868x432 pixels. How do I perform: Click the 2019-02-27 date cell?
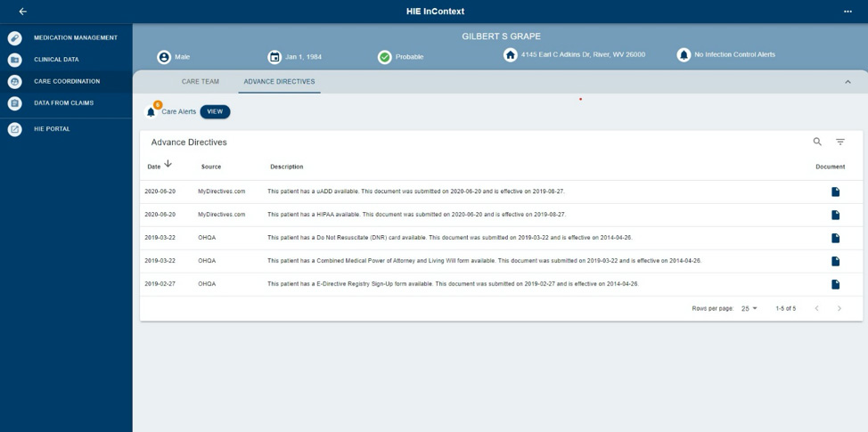[x=160, y=284]
